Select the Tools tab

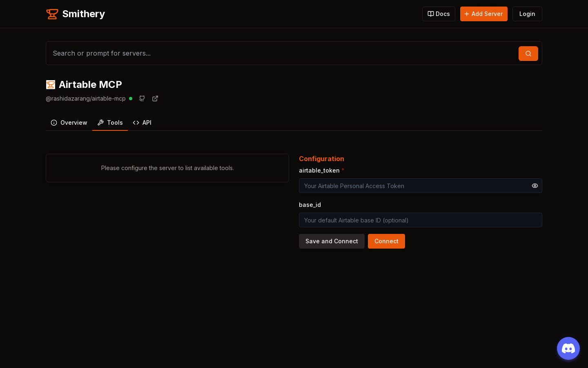point(110,123)
